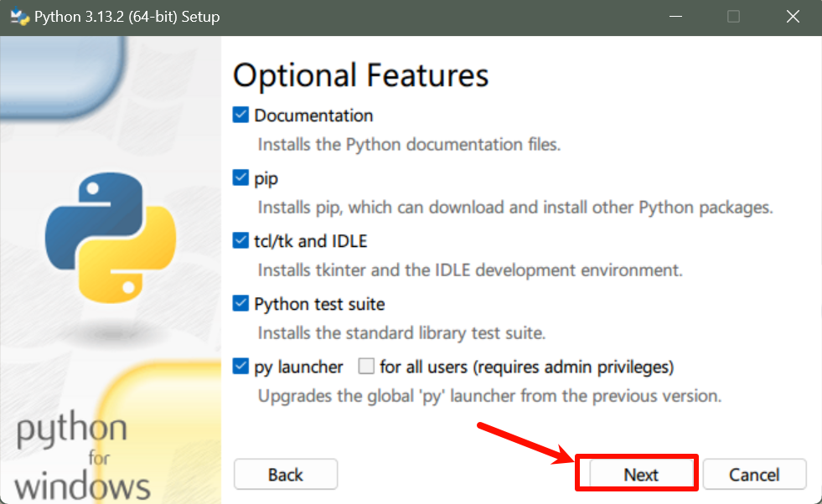Click 'Installs the Python documentation files' description
The width and height of the screenshot is (822, 504).
coord(409,144)
